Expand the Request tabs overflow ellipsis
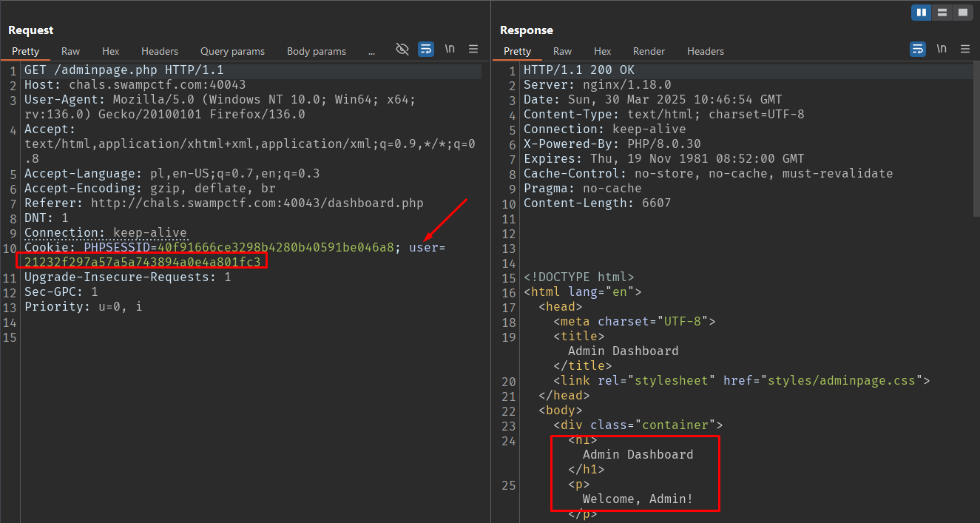 tap(371, 51)
